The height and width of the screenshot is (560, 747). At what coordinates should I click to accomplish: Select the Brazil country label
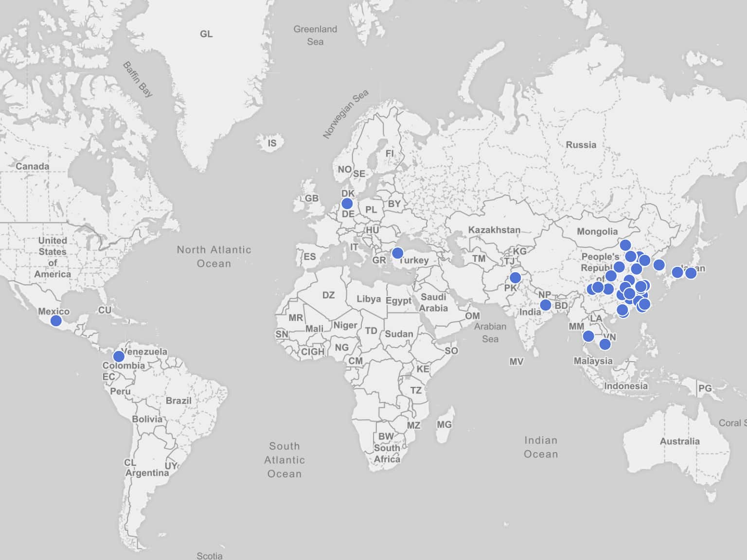(x=178, y=401)
